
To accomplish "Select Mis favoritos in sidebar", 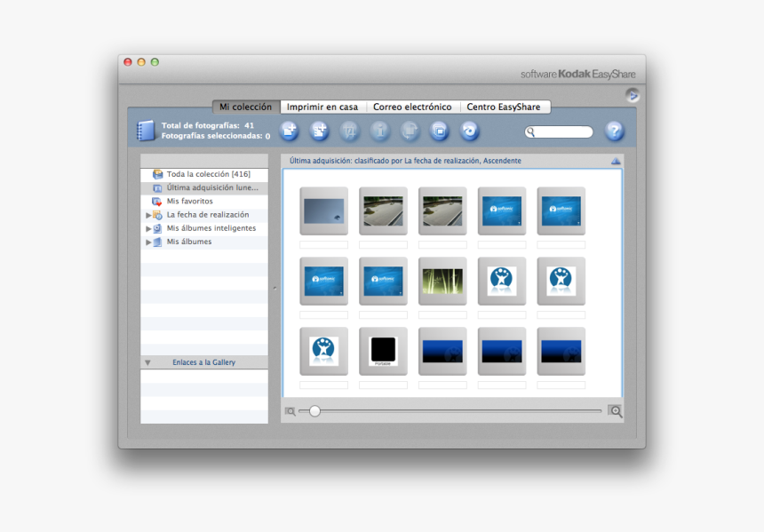I will click(x=189, y=202).
